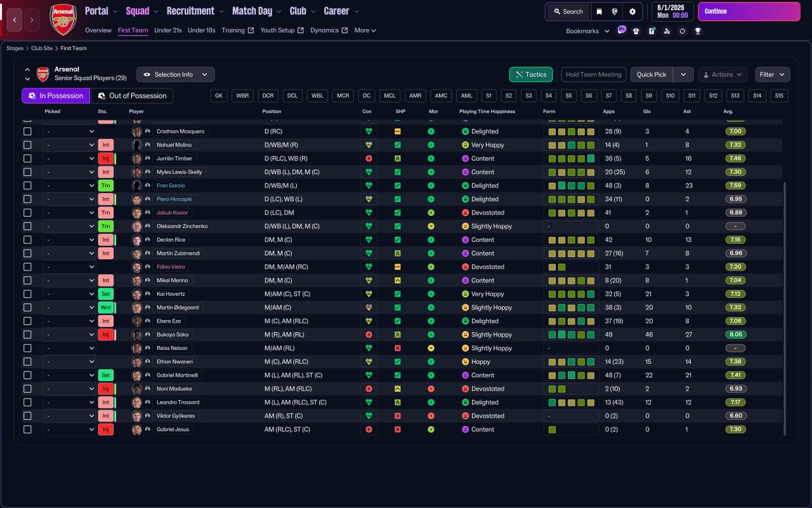Open the world globe icon in top bar
Viewport: 812px width, 508px height.
(615, 11)
